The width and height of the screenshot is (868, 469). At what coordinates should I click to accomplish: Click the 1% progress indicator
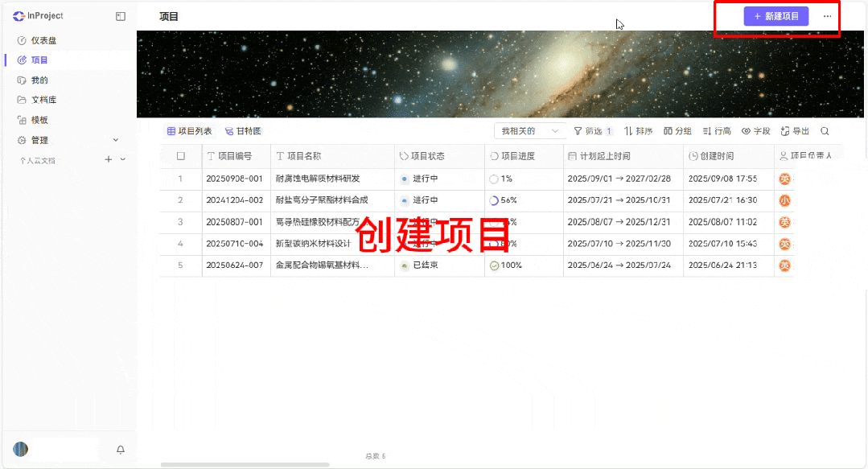501,179
